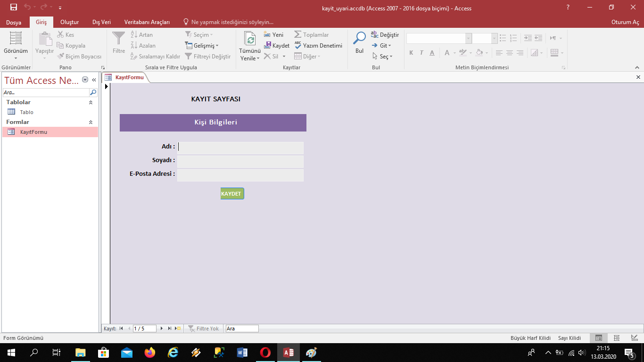Collapse the Tablolar group

91,102
